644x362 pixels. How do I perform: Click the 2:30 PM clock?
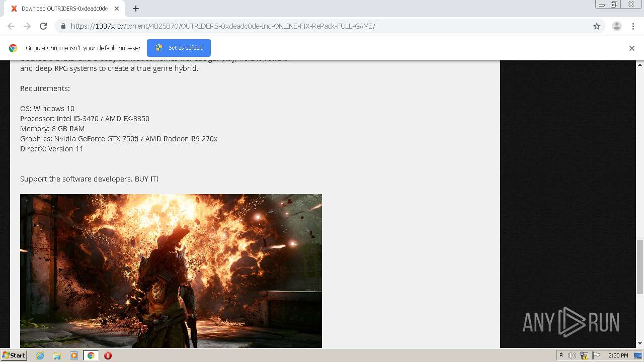click(x=618, y=355)
